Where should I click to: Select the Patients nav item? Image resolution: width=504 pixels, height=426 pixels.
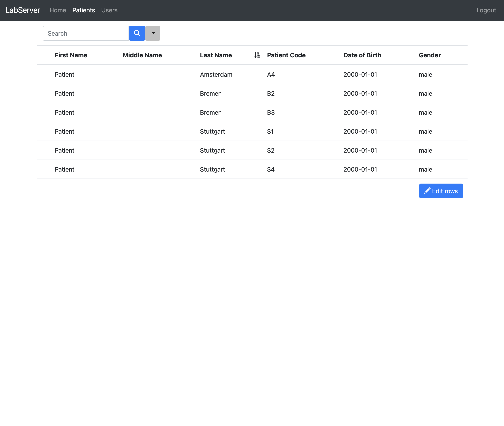[x=84, y=10]
